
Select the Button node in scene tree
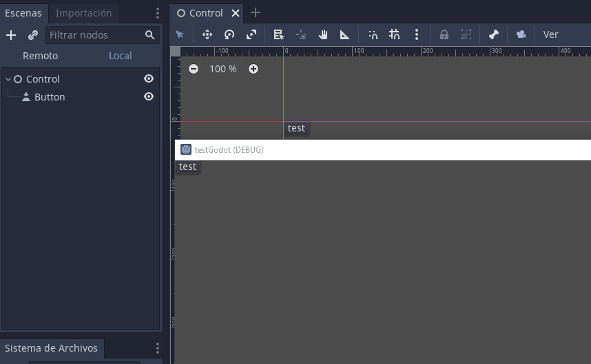coord(50,97)
